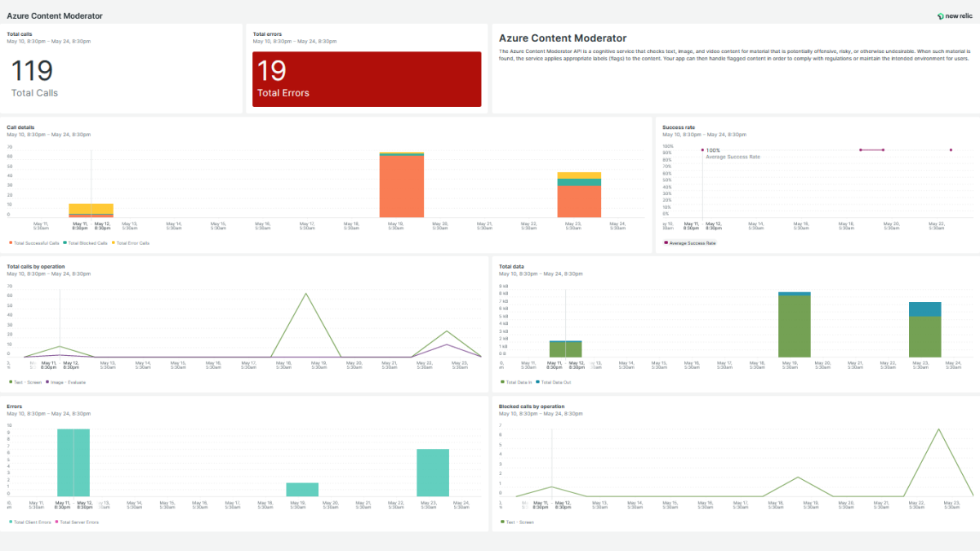This screenshot has height=551, width=980.
Task: Toggle the Total Client Errors legend series
Action: tap(30, 522)
